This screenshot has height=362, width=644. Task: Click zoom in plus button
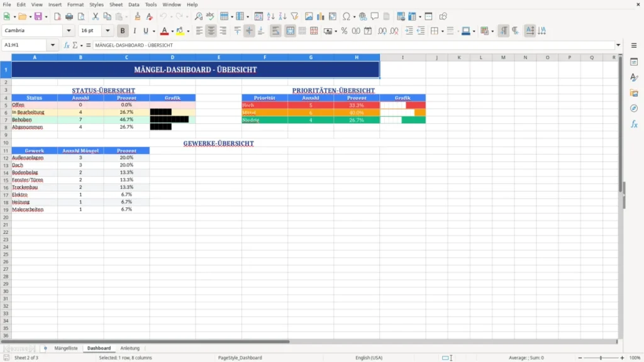pos(622,358)
